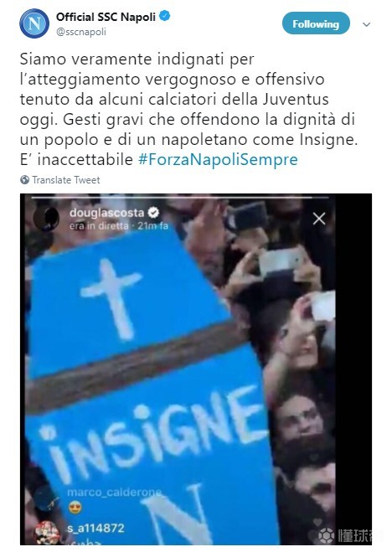Expand the tweet options chevron
Viewport: 392px width, 552px height.
(366, 24)
